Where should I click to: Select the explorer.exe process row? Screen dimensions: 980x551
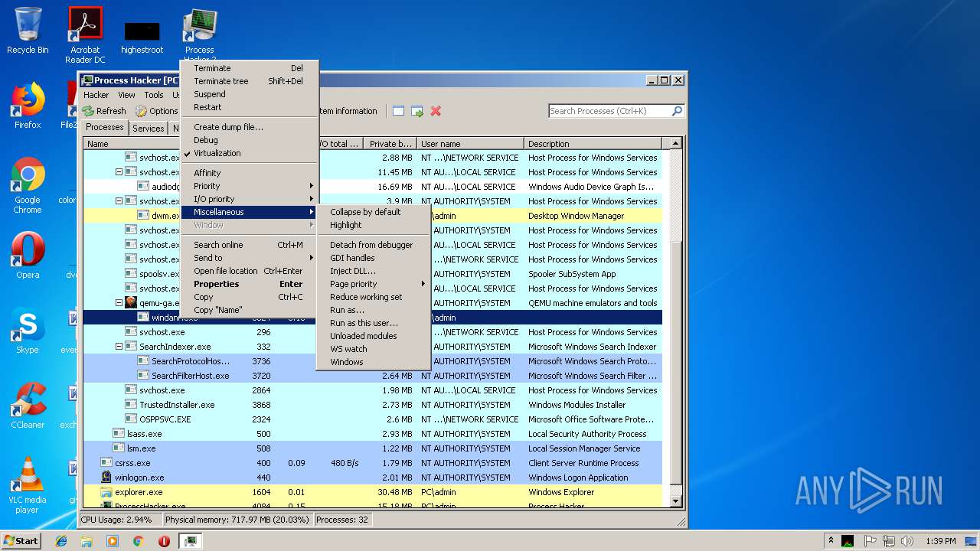point(372,492)
